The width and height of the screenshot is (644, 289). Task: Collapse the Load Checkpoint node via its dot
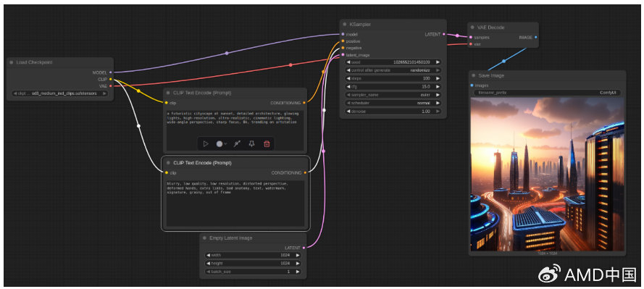click(12, 62)
